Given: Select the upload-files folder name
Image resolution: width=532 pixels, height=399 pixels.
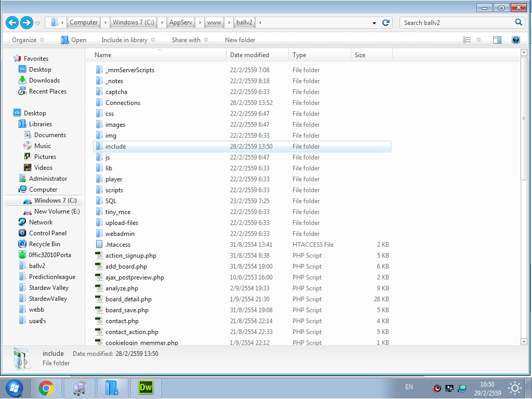Looking at the screenshot, I should (122, 222).
